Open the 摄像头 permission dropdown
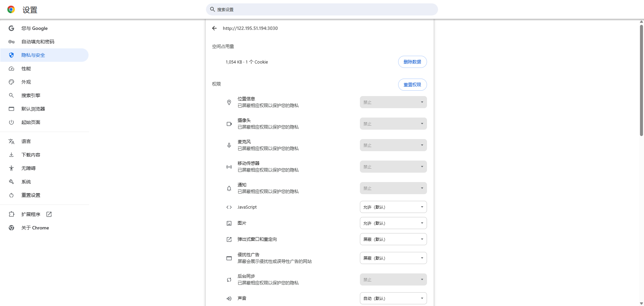This screenshot has height=306, width=644. click(393, 124)
